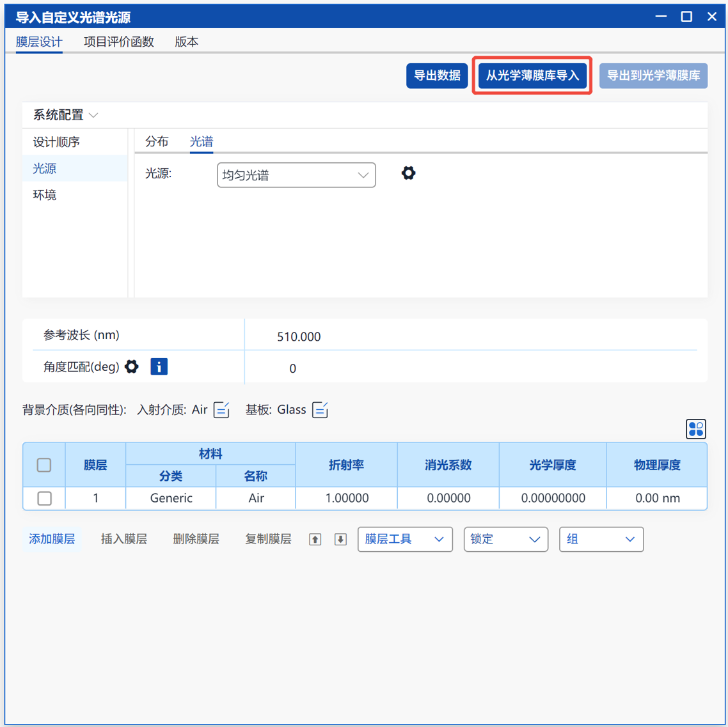The width and height of the screenshot is (728, 727).
Task: Open the 锁定 dropdown
Action: (x=505, y=540)
